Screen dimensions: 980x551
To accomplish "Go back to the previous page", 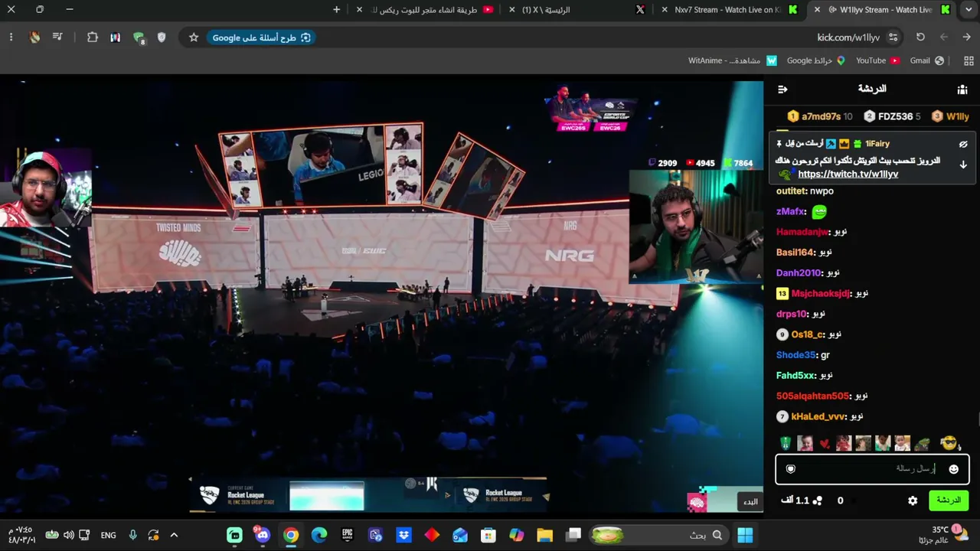I will click(x=966, y=37).
